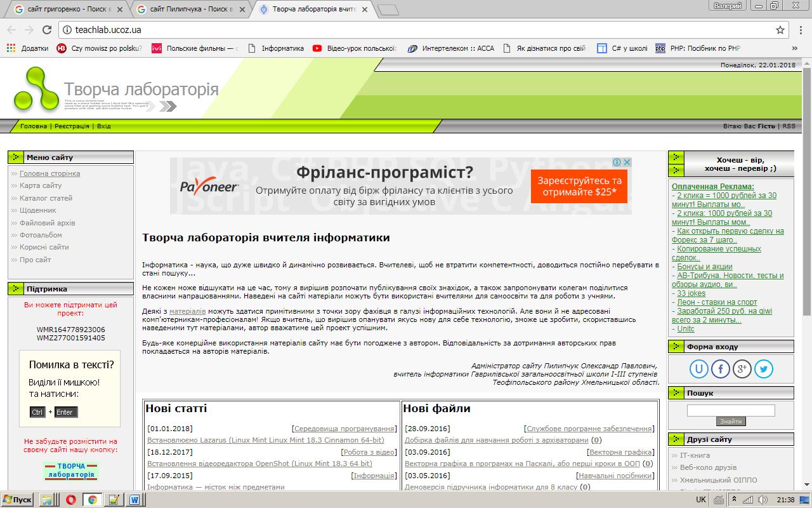
Task: Open 'Czy mowisz po polsku?' bookmark
Action: click(x=100, y=48)
